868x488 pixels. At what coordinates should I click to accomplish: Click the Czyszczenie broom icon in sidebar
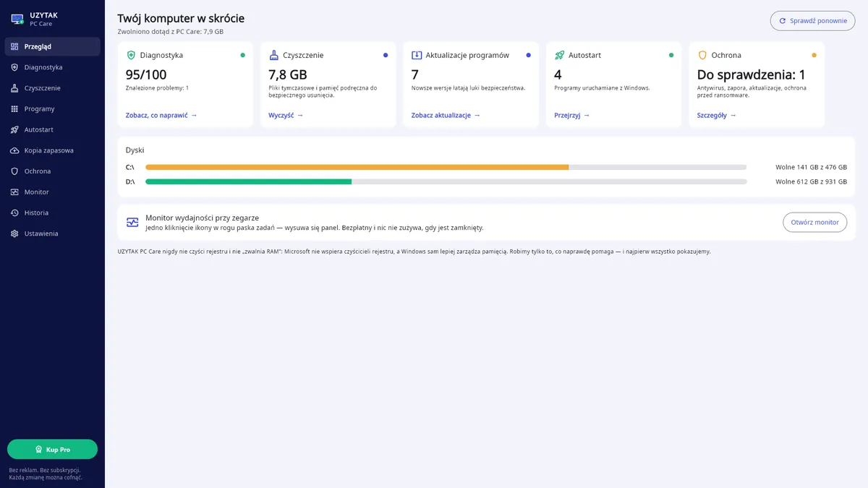14,88
